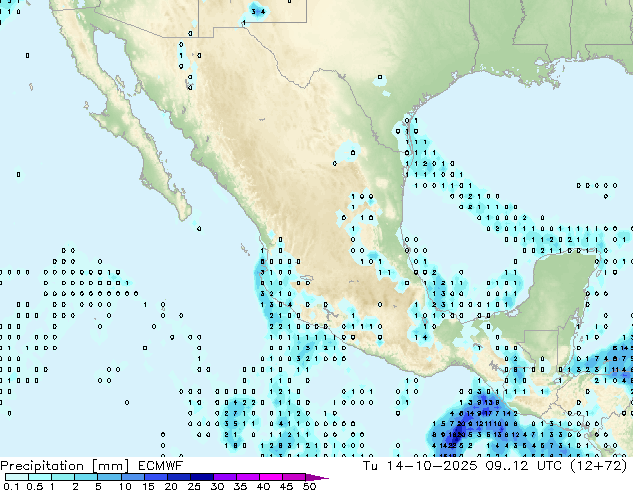The height and width of the screenshot is (490, 634).
Task: Click the 'Precipitation [mm]' title text
Action: 65,466
